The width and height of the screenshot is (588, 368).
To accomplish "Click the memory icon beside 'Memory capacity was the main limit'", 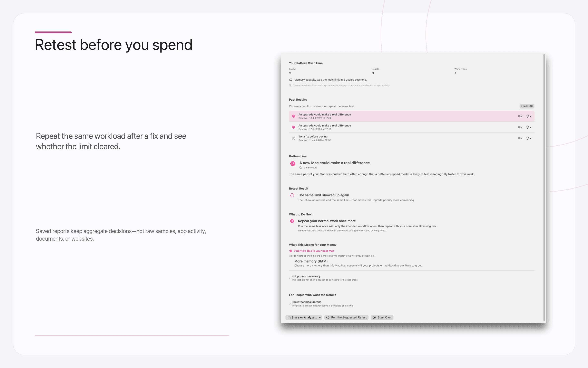I will pos(291,80).
